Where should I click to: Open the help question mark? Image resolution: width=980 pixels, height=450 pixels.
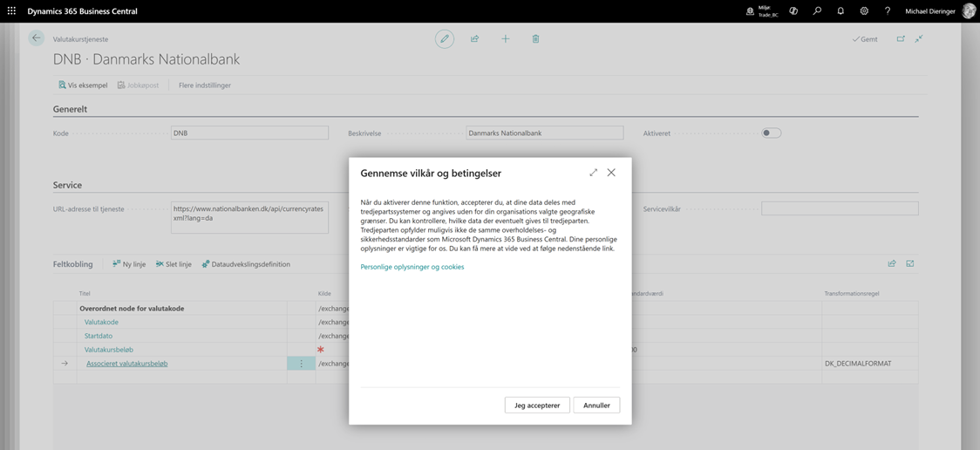(x=888, y=11)
